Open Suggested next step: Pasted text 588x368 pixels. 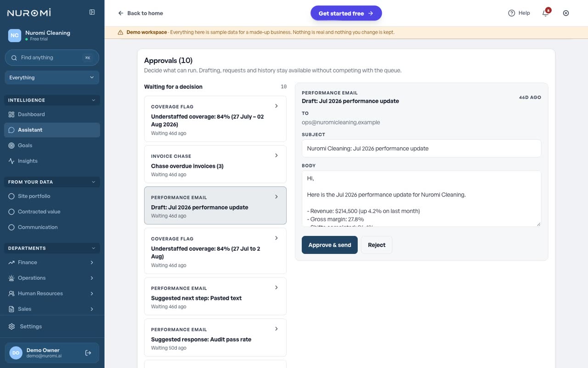click(215, 296)
